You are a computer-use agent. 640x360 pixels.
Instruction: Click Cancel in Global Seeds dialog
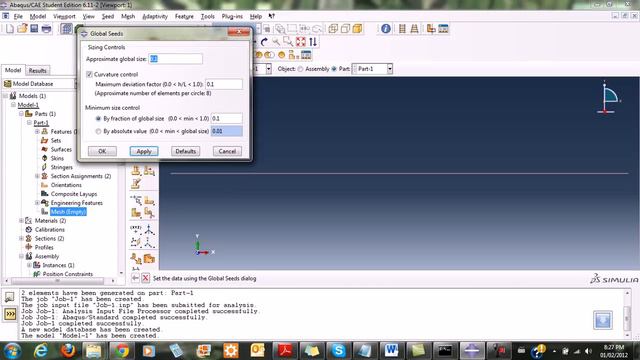point(227,151)
